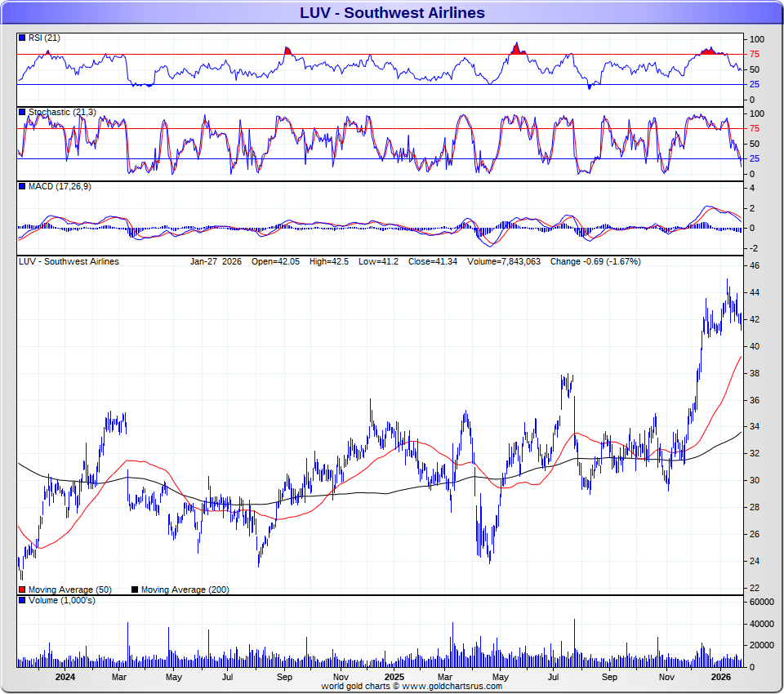Click the 'MACD (17,26,9)' label
This screenshot has width=784, height=694.
[x=60, y=186]
